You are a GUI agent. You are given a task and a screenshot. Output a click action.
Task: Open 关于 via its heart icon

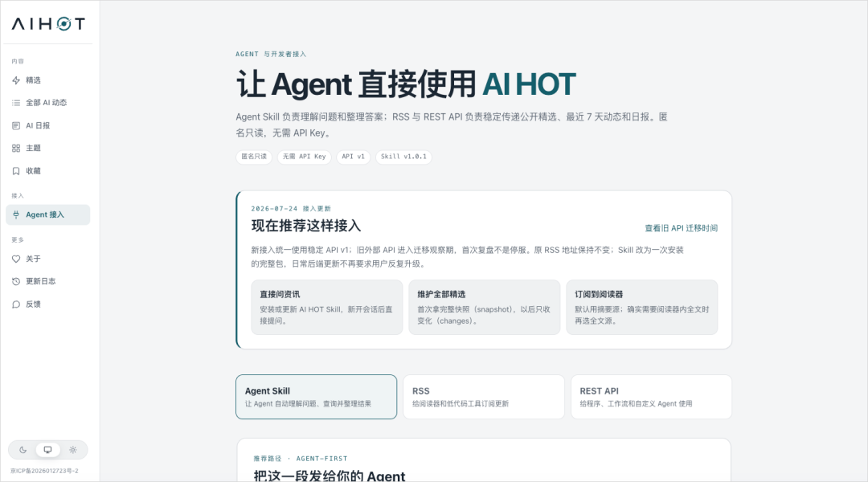[x=16, y=259]
